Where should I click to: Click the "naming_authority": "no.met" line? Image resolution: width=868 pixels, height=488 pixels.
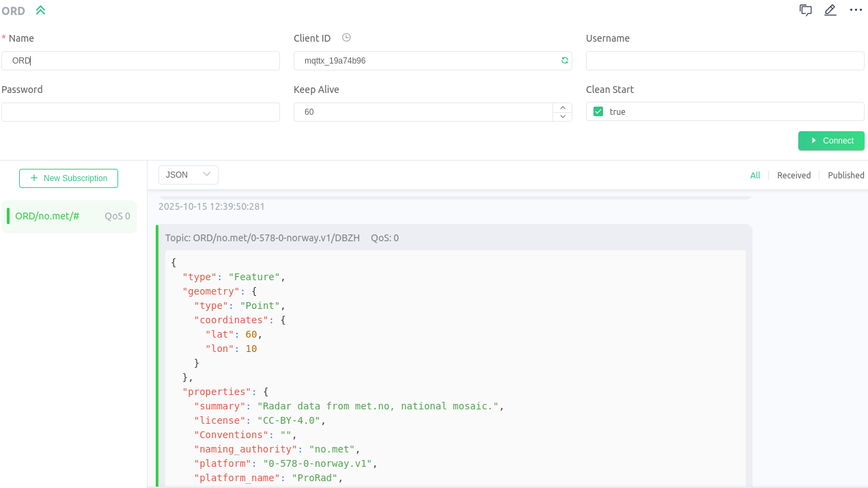(277, 449)
